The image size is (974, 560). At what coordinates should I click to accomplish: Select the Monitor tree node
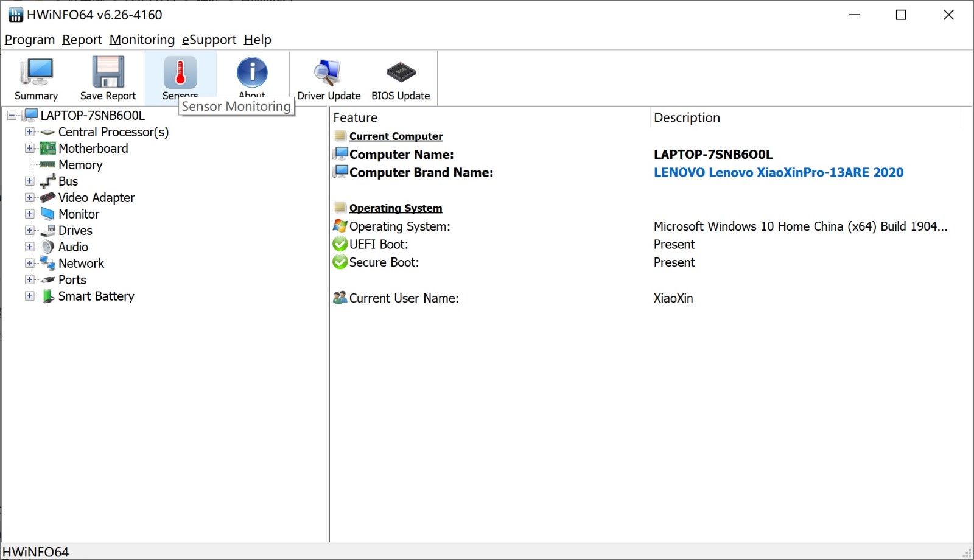point(79,214)
